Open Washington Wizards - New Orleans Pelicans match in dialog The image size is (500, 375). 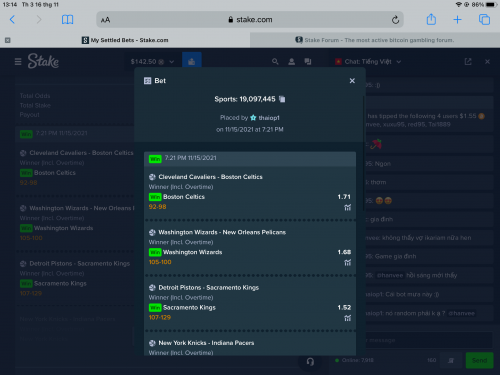click(x=222, y=232)
